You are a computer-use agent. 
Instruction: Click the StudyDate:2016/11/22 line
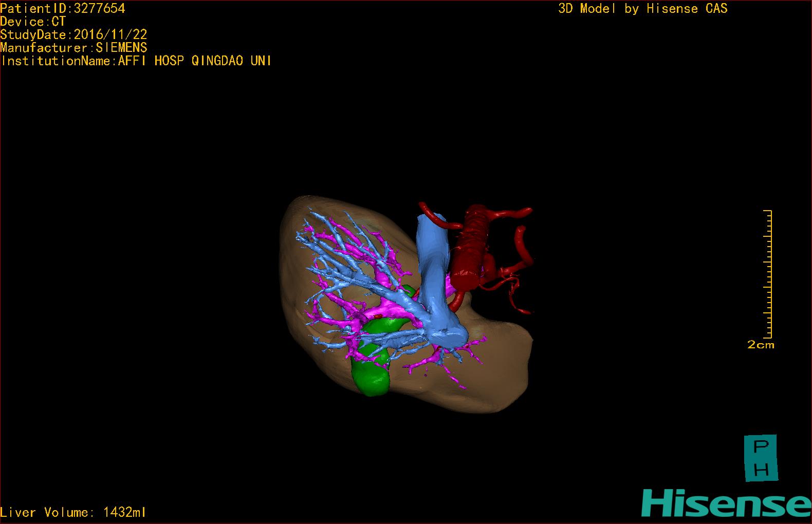coord(73,34)
